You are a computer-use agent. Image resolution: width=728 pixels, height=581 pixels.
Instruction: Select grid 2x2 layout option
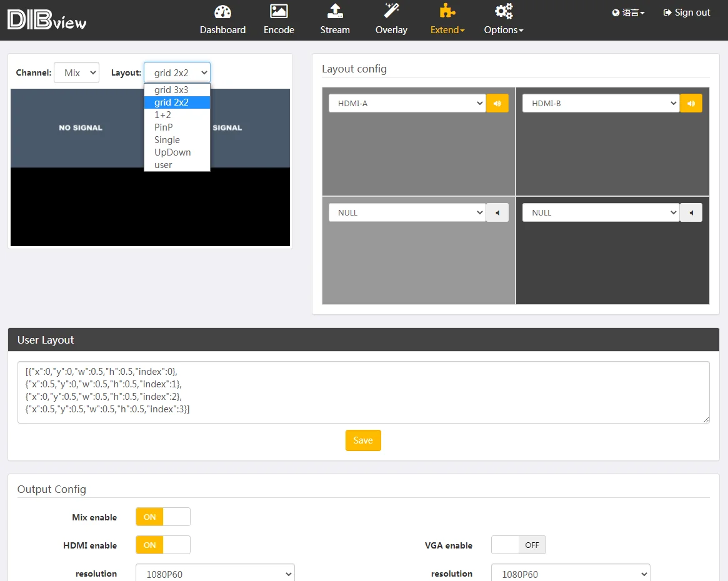pyautogui.click(x=177, y=102)
